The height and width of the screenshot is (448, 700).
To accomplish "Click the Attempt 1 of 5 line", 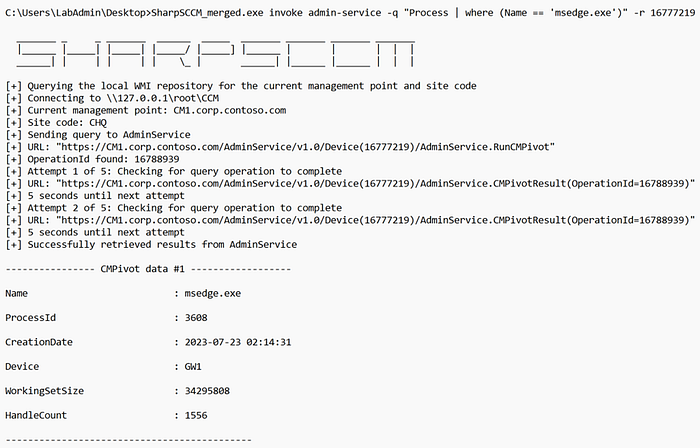I will pos(174,171).
